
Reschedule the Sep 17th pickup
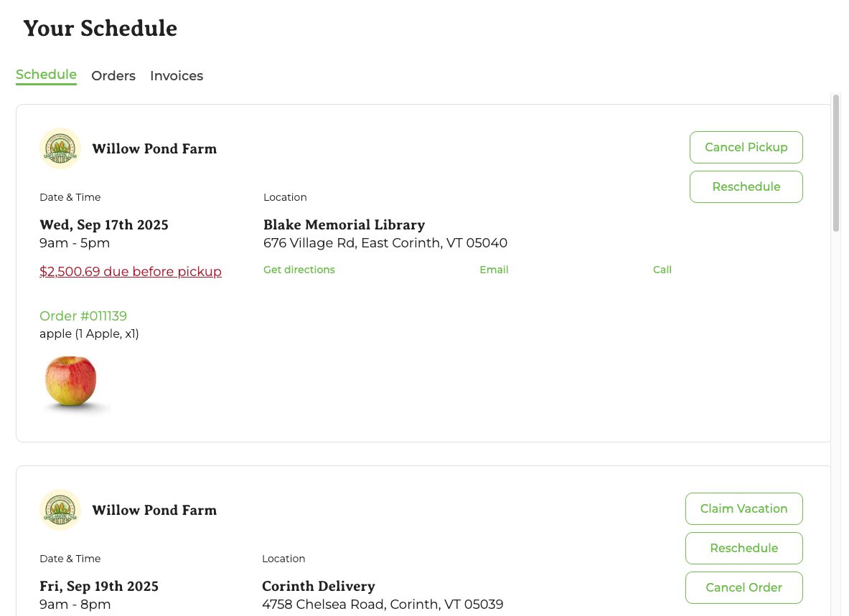[746, 186]
